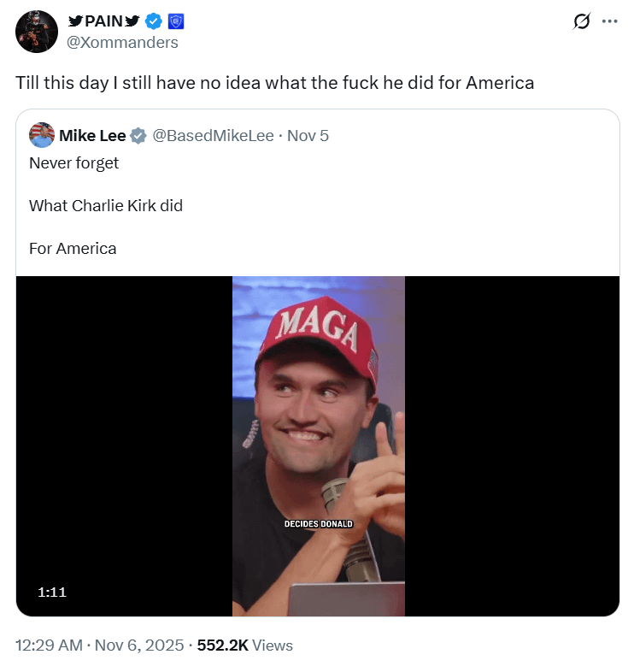The height and width of the screenshot is (672, 628).
Task: Click PAIN's blue verified checkmark badge
Action: (x=153, y=21)
